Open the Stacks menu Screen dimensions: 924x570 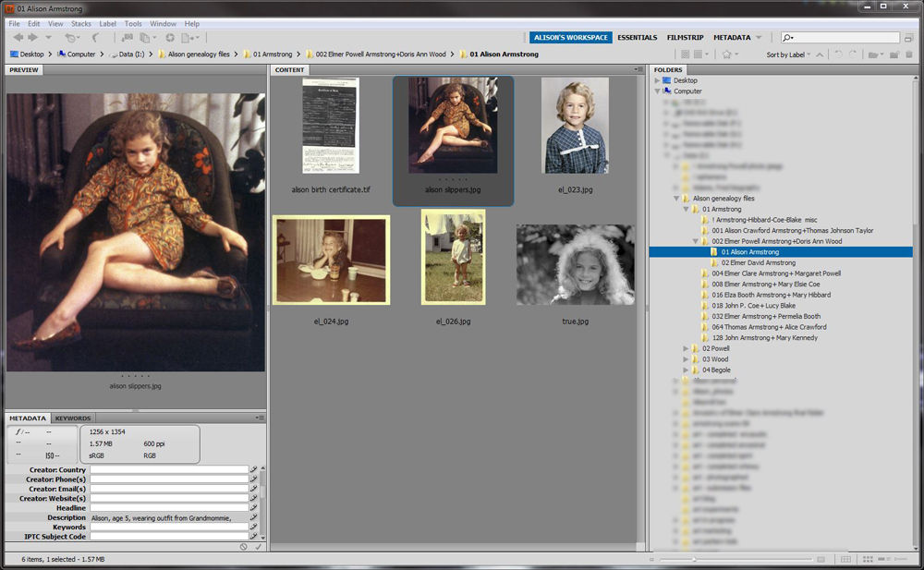80,24
